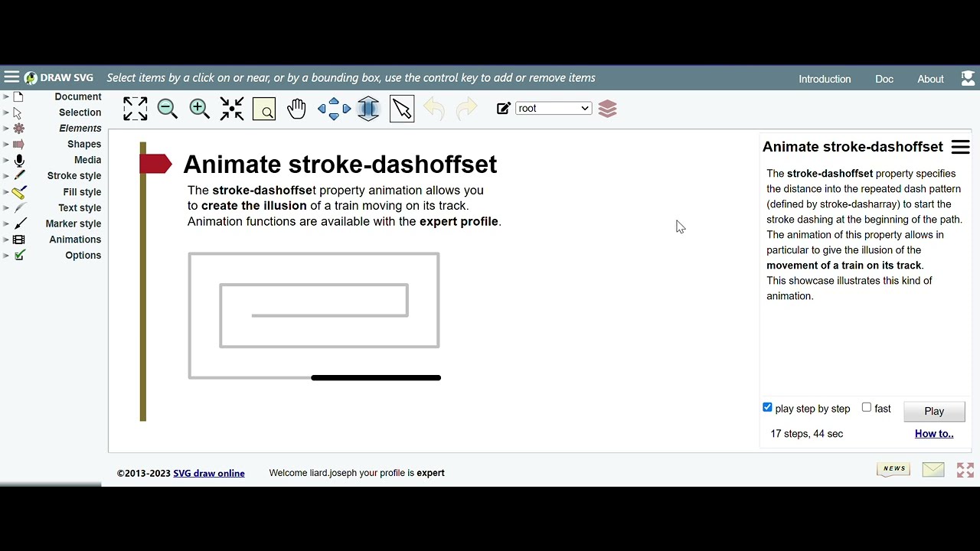The image size is (980, 551).
Task: Open the How to.. link
Action: (934, 433)
